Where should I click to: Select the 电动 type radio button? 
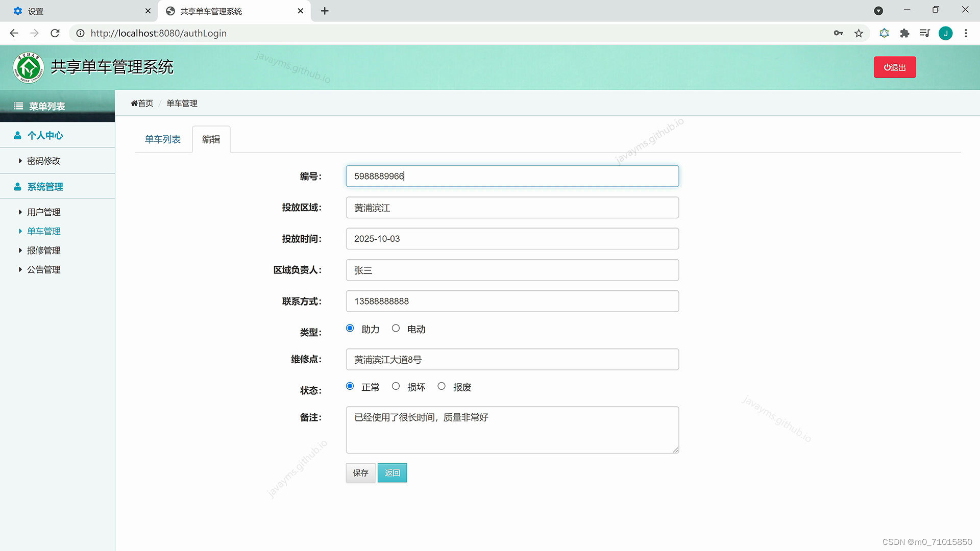pos(396,328)
